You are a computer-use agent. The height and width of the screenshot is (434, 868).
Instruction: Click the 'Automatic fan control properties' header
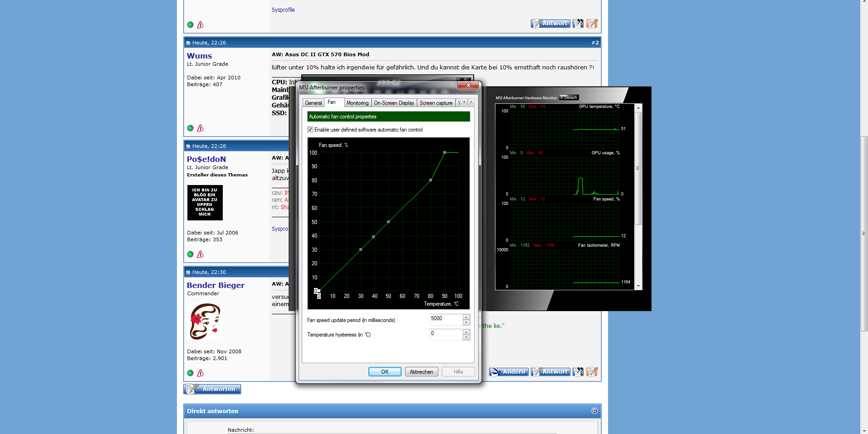point(388,117)
